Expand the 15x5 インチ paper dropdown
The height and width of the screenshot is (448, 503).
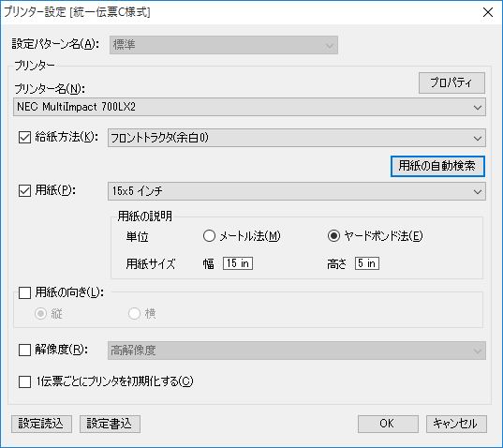297,191
